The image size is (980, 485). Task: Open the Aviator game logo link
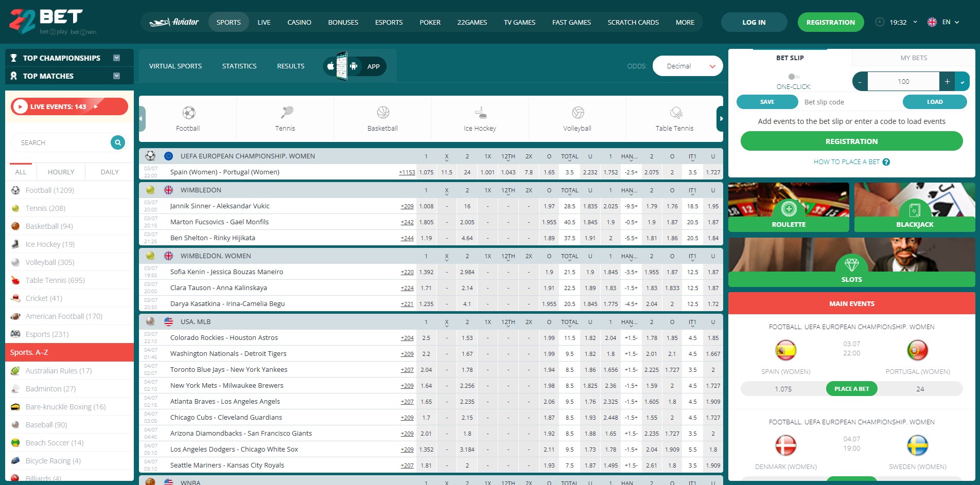pyautogui.click(x=174, y=22)
